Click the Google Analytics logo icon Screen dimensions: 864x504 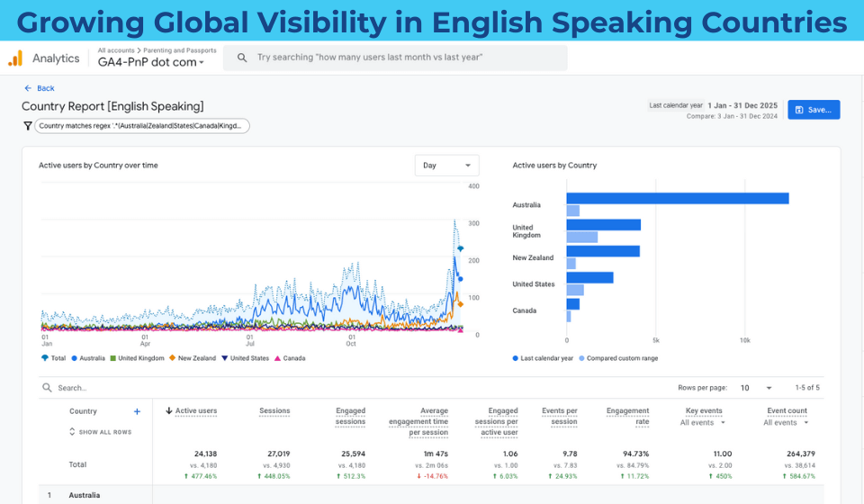coord(15,58)
